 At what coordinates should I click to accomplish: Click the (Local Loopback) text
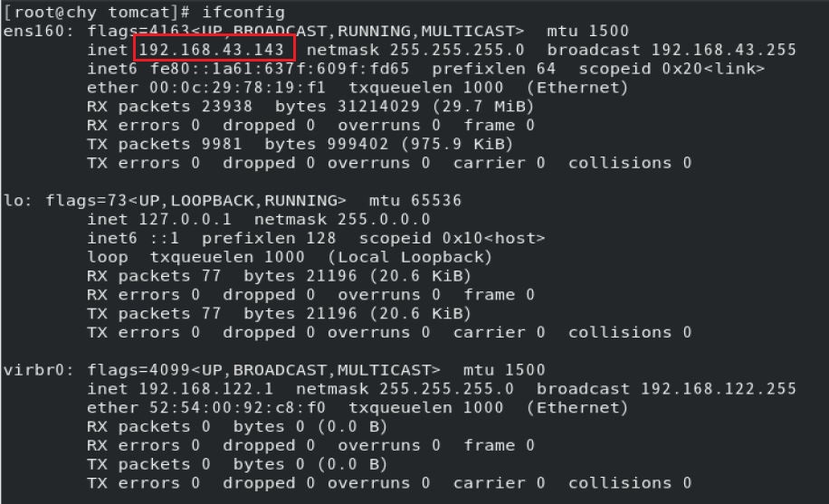click(410, 257)
